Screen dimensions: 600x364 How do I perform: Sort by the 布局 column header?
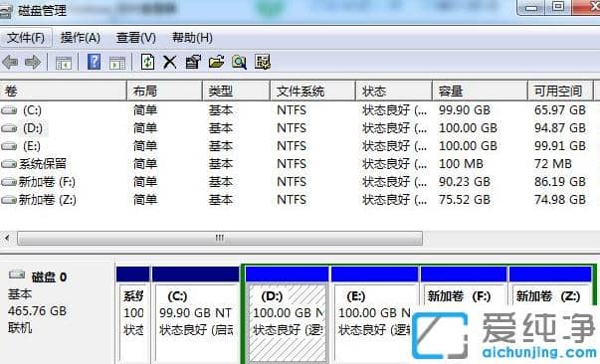[x=164, y=91]
